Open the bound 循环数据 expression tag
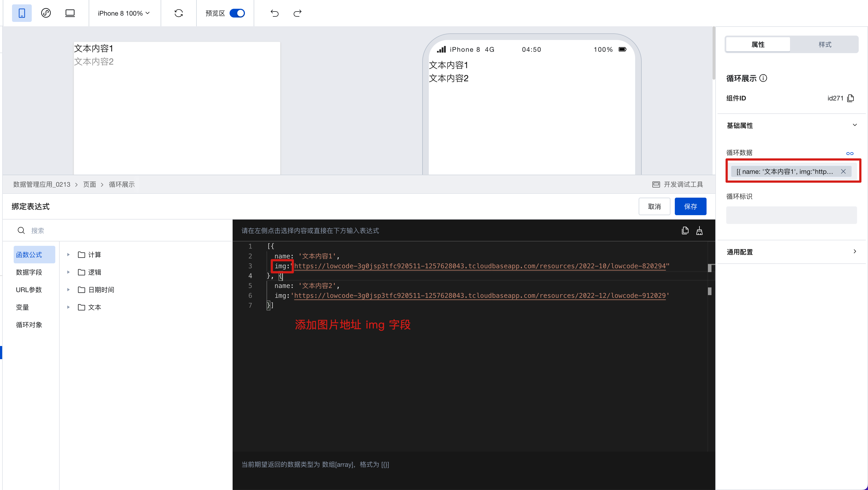This screenshot has width=868, height=490. pyautogui.click(x=785, y=172)
